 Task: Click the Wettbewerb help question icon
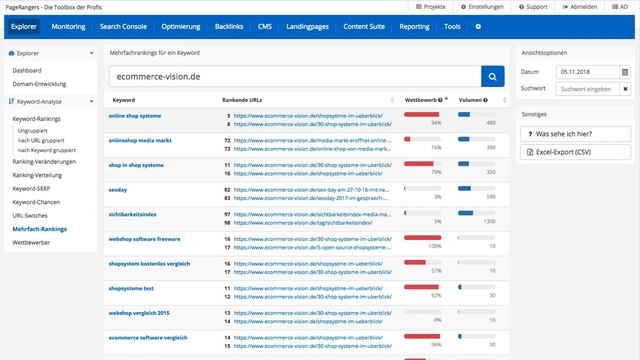click(x=440, y=100)
